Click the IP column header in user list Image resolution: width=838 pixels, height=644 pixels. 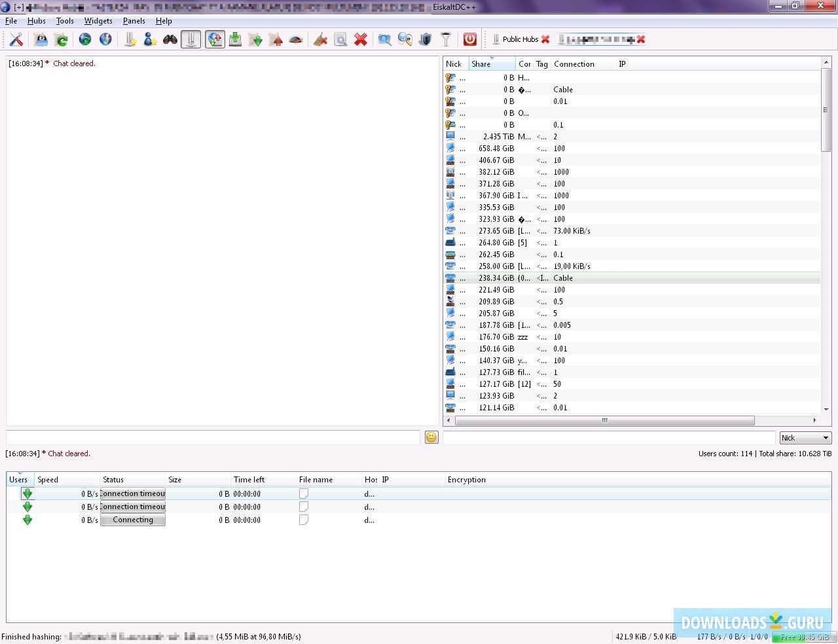click(x=718, y=64)
